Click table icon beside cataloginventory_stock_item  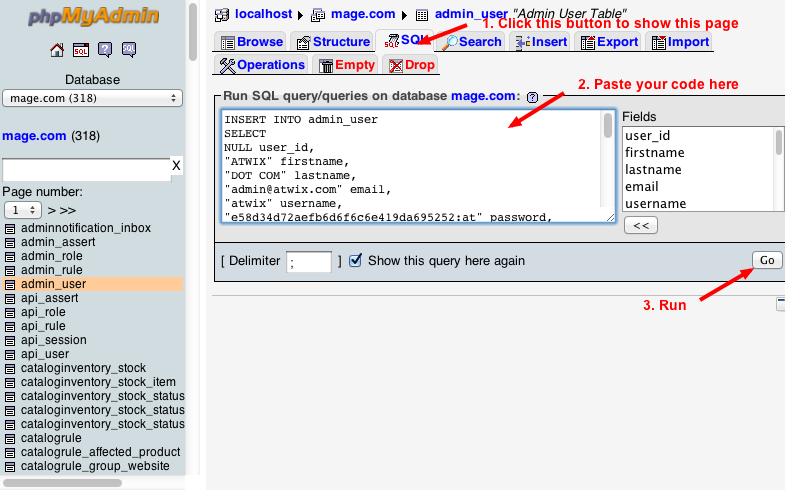coord(10,383)
